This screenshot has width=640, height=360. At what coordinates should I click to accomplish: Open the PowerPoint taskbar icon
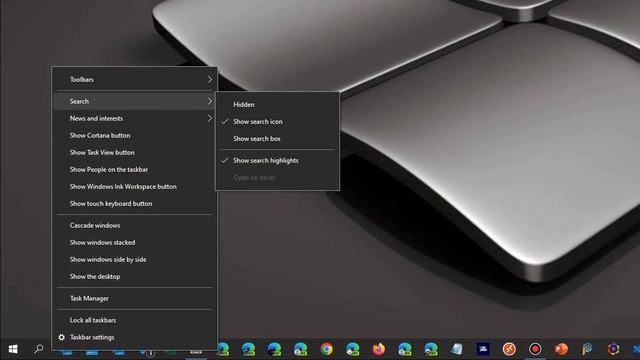[561, 349]
